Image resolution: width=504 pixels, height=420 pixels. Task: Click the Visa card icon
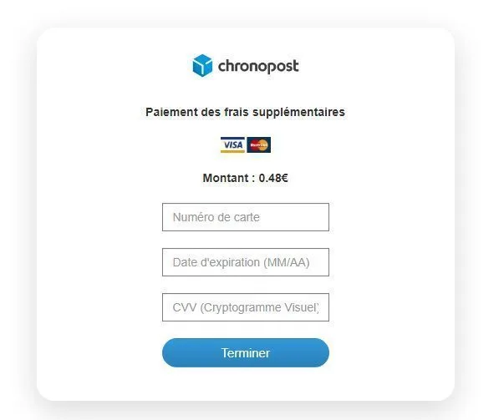point(232,145)
